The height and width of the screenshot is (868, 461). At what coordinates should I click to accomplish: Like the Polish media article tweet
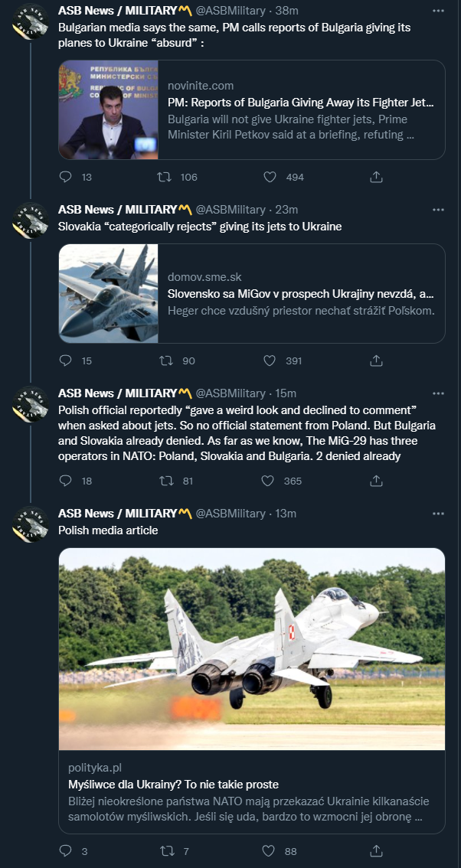coord(270,850)
